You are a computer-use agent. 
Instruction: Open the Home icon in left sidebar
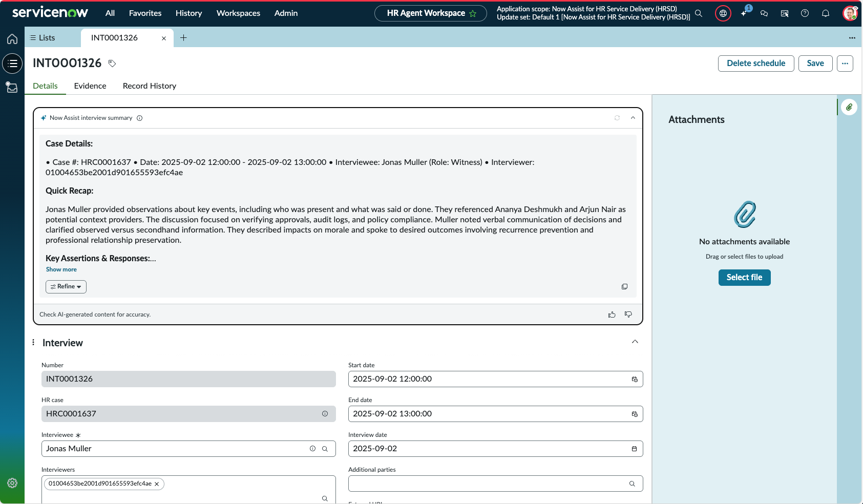pos(12,39)
